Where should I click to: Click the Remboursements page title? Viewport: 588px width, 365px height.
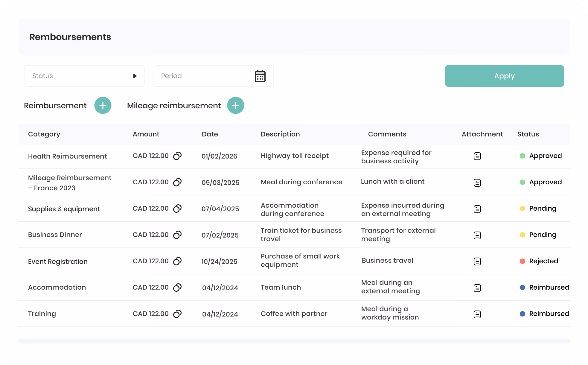click(70, 37)
